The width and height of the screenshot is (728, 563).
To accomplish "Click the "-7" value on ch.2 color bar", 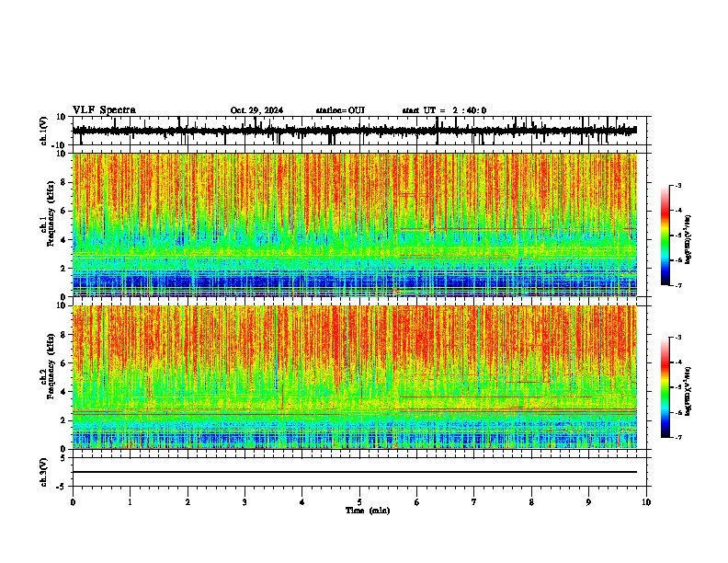I will 677,437.
